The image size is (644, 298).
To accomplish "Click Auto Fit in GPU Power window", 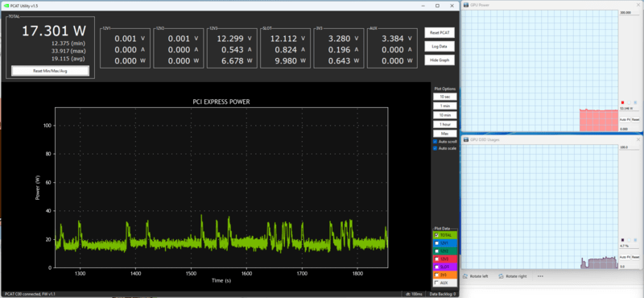I will [x=625, y=120].
